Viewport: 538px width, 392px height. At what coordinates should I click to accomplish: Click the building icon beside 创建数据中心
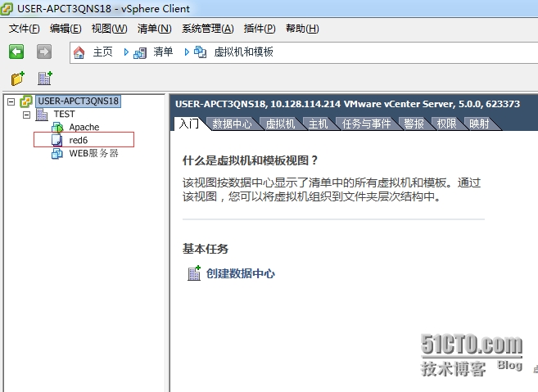point(194,273)
